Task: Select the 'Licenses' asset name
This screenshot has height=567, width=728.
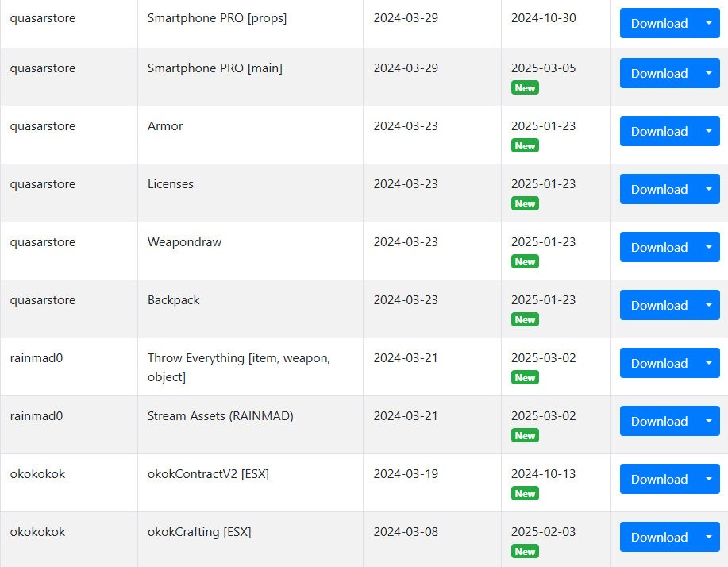Action: 171,184
